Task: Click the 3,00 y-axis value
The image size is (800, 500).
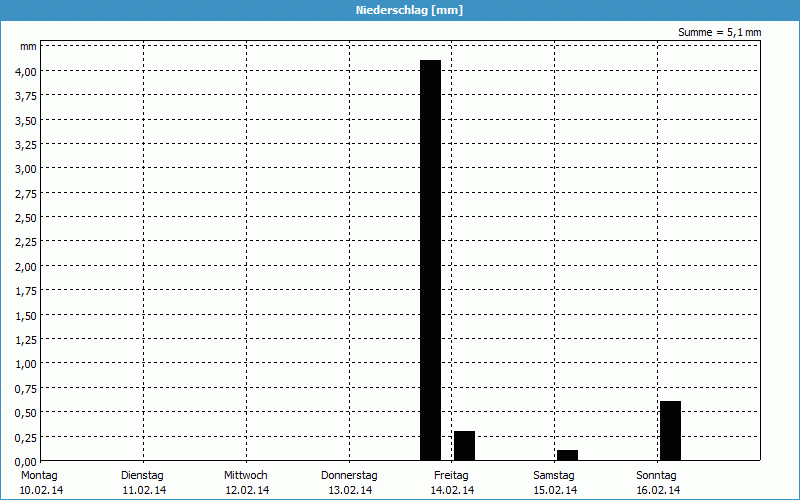Action: [x=26, y=169]
